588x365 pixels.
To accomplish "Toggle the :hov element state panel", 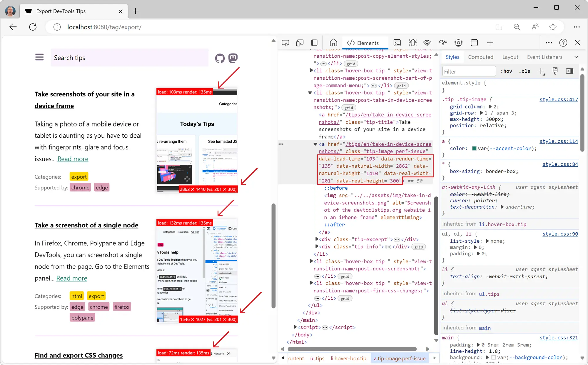I will point(506,71).
